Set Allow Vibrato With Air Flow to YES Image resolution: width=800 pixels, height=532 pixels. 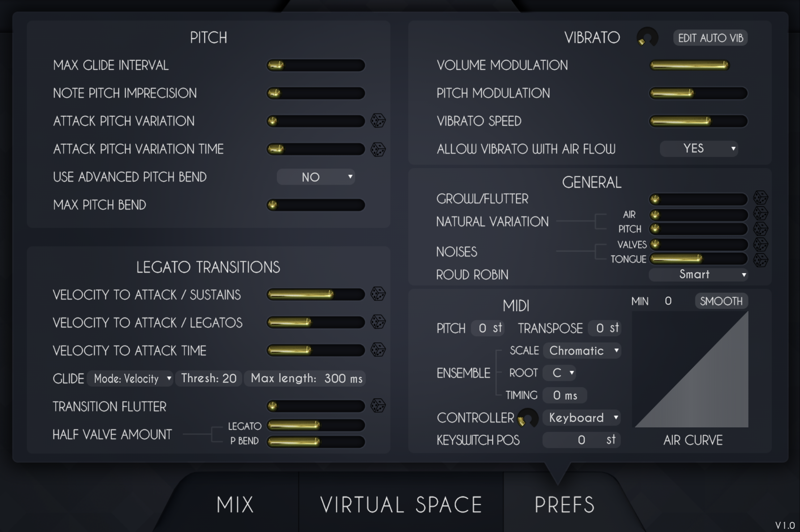point(698,149)
